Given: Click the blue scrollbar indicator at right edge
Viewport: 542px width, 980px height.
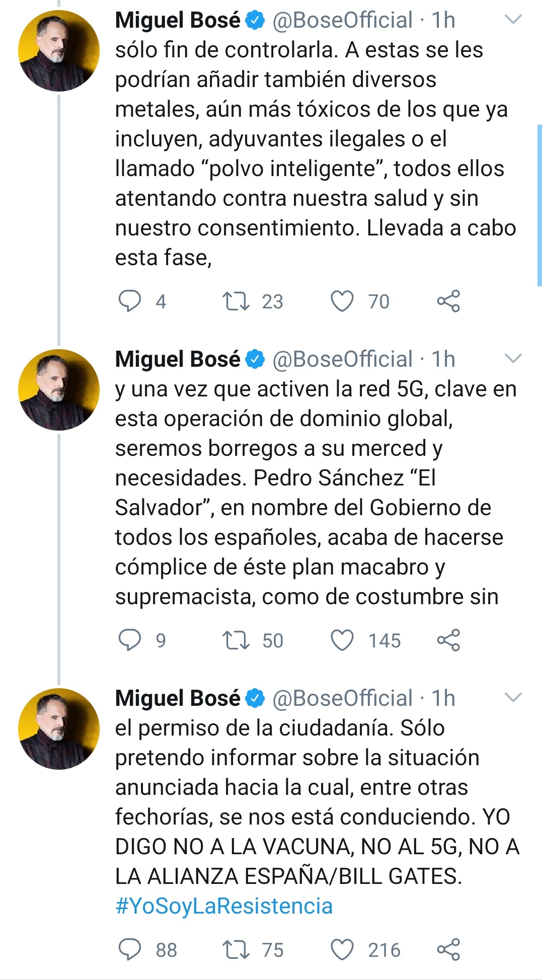Looking at the screenshot, I should (539, 205).
